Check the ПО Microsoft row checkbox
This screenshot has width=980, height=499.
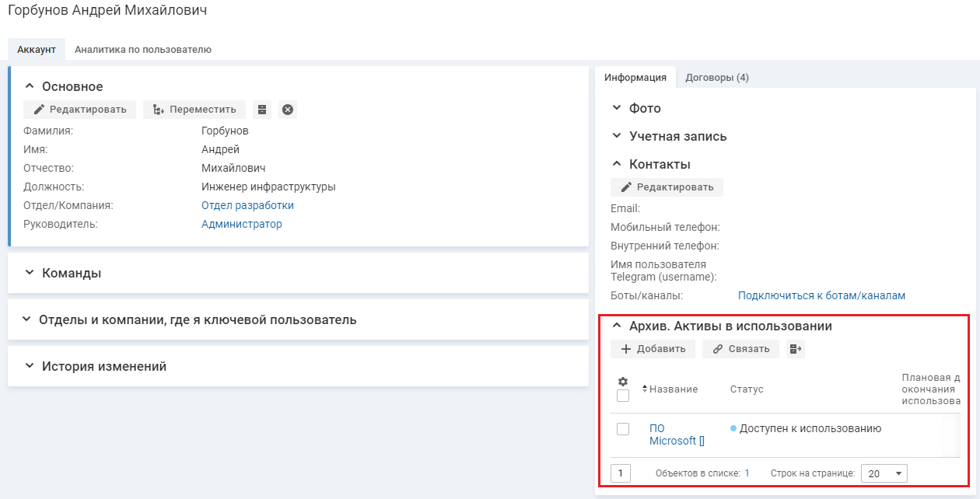pyautogui.click(x=623, y=429)
